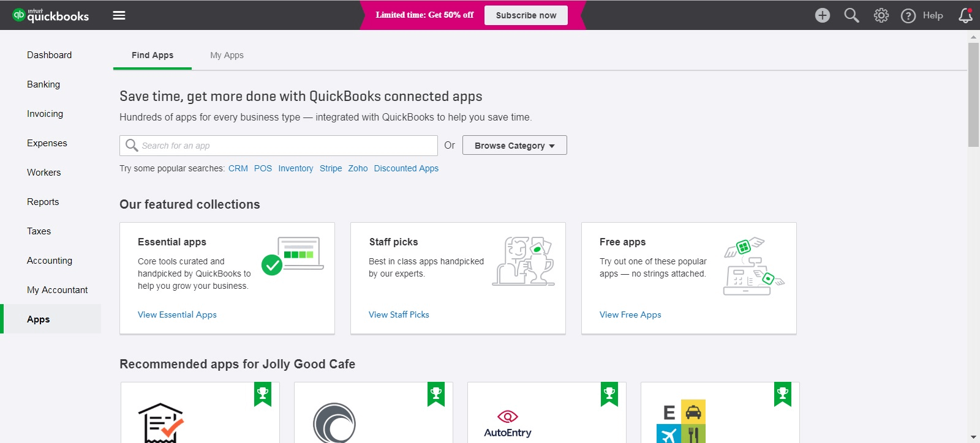Click the scrollbar down arrow
The height and width of the screenshot is (443, 980).
[973, 437]
